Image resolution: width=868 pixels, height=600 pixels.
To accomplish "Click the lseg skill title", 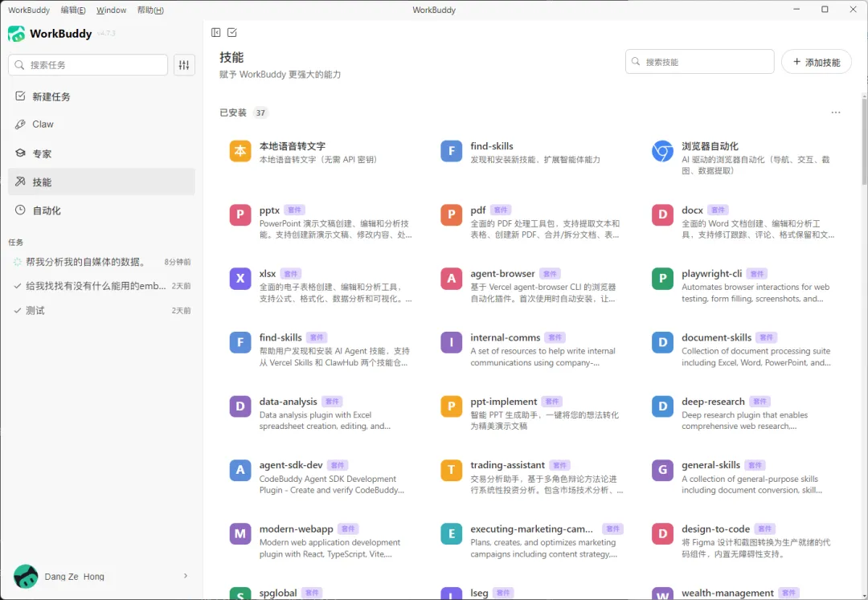I will [479, 593].
